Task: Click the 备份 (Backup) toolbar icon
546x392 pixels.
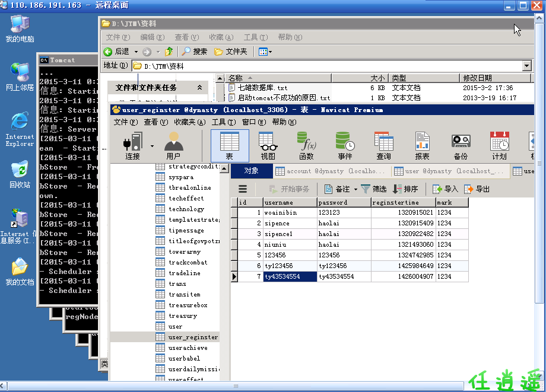Action: point(461,145)
